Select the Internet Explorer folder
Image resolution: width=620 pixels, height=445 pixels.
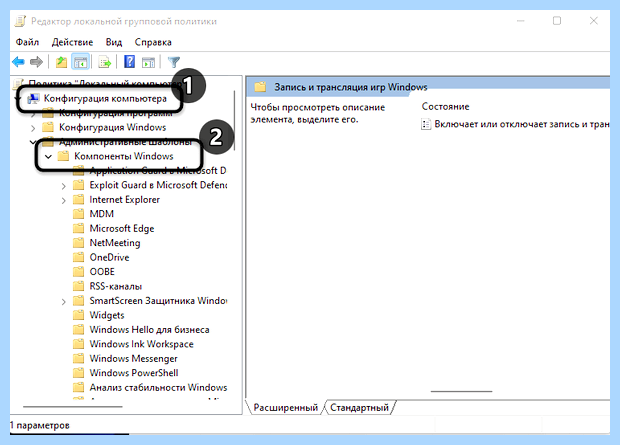125,200
